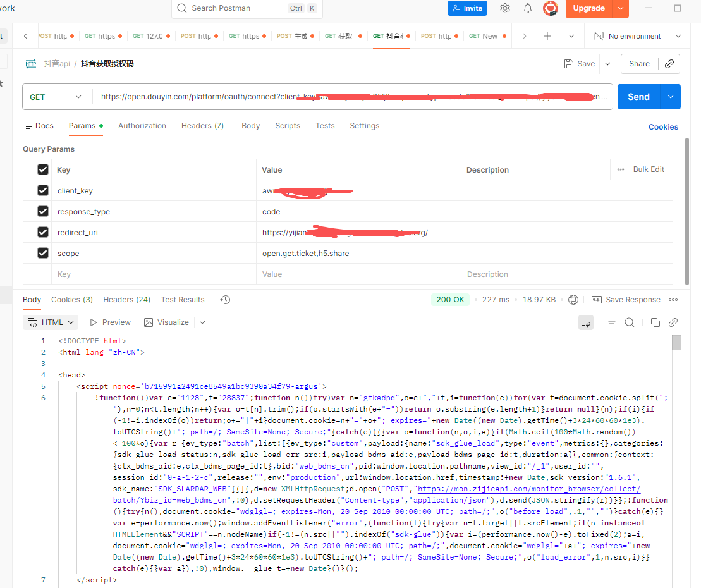Open the Settings tab
The image size is (701, 588).
pyautogui.click(x=364, y=126)
